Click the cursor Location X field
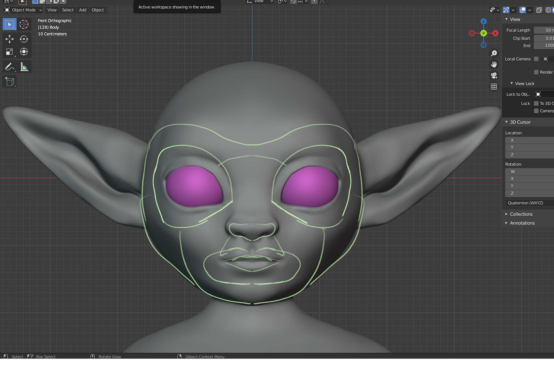This screenshot has width=554, height=392. (529, 140)
